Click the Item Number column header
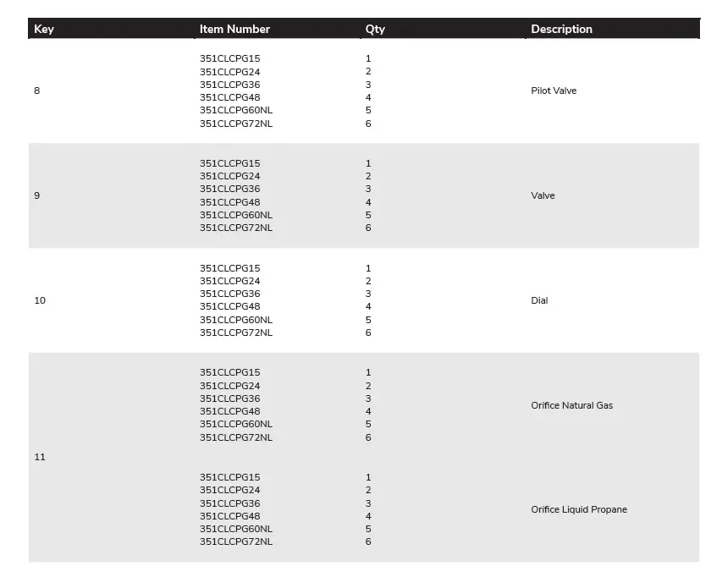Image resolution: width=722 pixels, height=588 pixels. (234, 29)
